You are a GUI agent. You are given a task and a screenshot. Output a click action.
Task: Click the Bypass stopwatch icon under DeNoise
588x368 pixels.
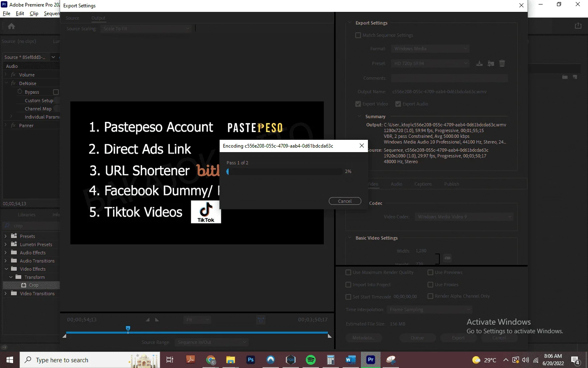click(20, 92)
